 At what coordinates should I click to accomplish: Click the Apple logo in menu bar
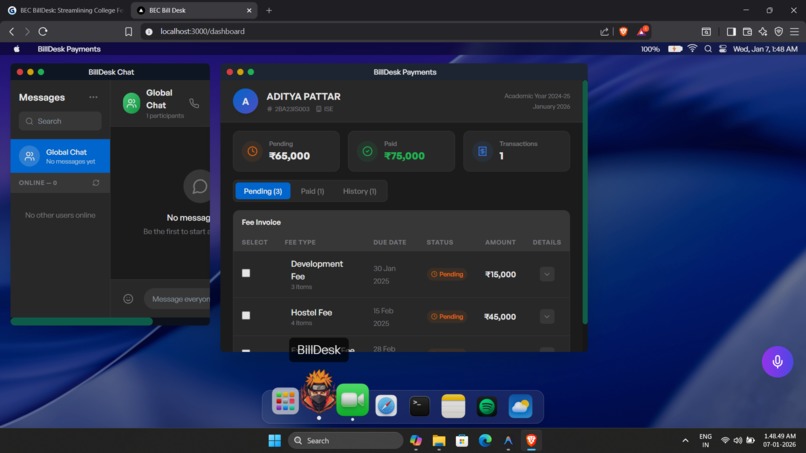point(16,49)
